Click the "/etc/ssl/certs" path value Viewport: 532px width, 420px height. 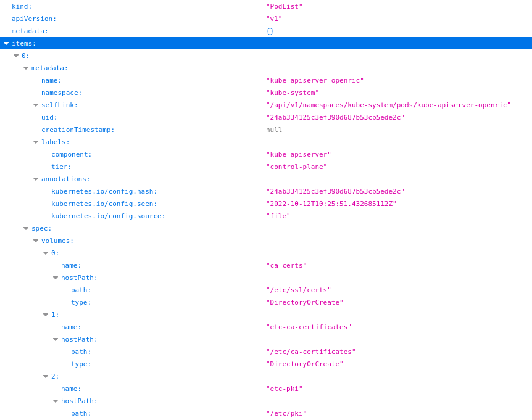[298, 290]
